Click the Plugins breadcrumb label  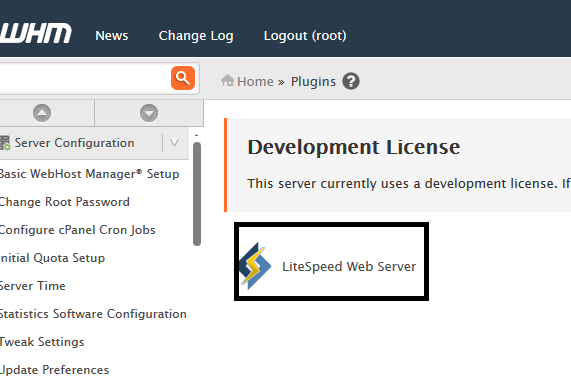click(313, 82)
